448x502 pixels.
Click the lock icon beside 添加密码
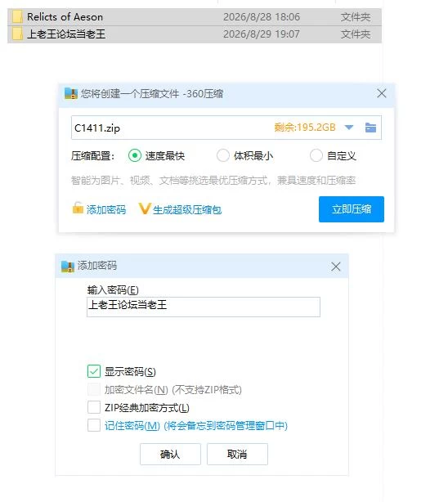click(78, 208)
